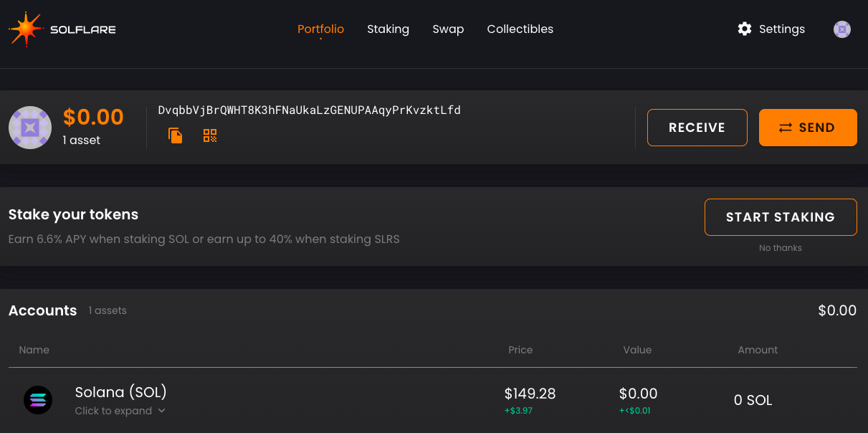
Task: Dismiss staking promo with 'No thanks'
Action: click(x=781, y=248)
